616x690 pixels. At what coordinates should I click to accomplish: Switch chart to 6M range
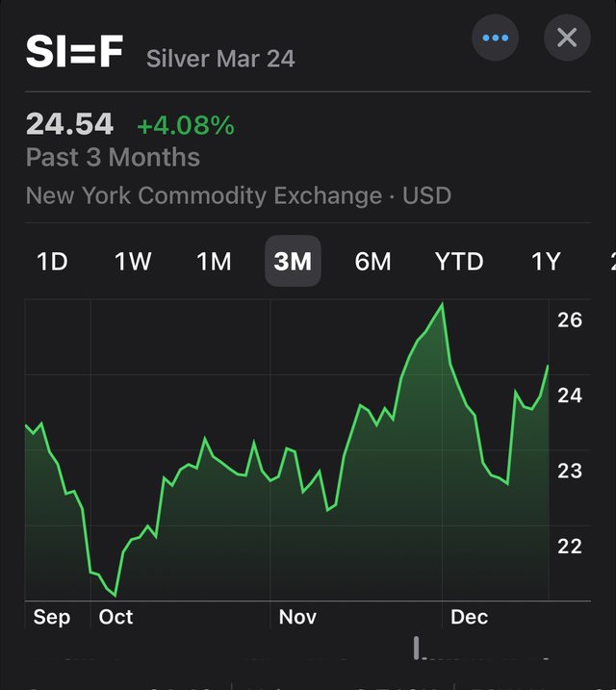point(372,262)
